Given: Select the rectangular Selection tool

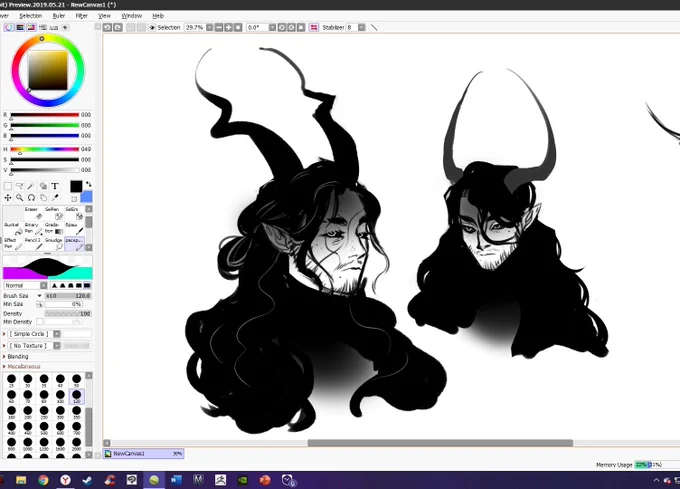Looking at the screenshot, I should (x=8, y=186).
